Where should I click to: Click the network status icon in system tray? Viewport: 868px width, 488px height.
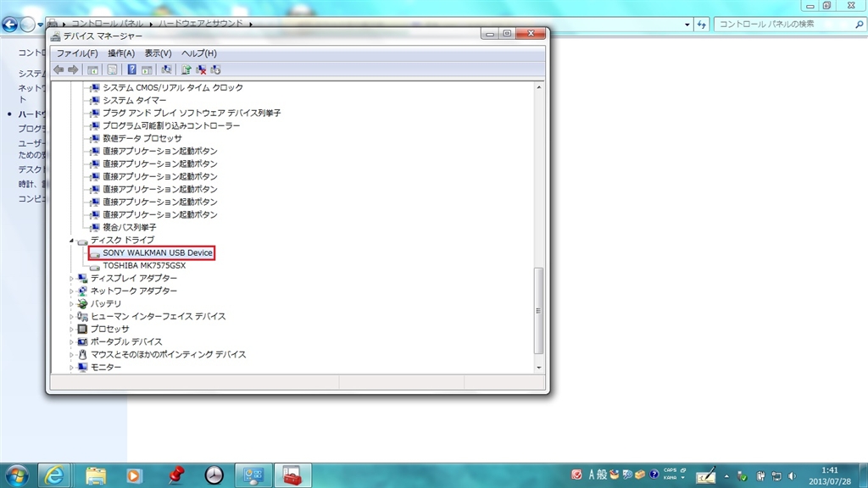[x=776, y=476]
